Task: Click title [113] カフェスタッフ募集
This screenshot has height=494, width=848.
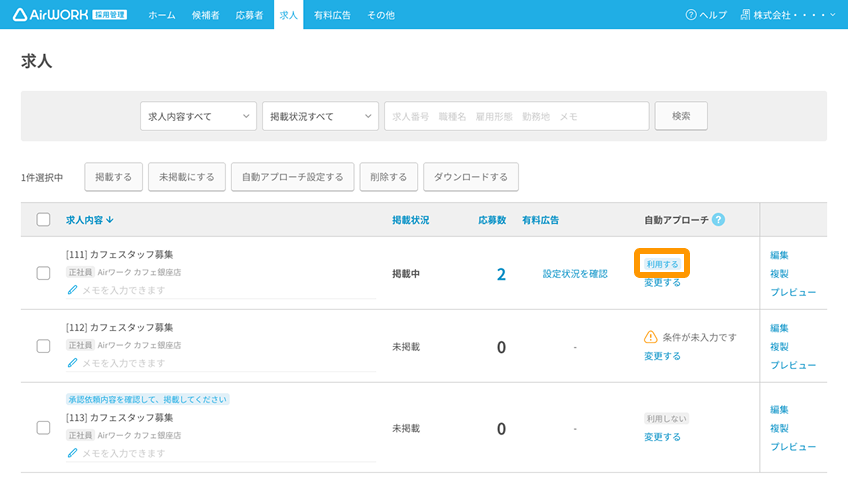Action: [x=120, y=418]
